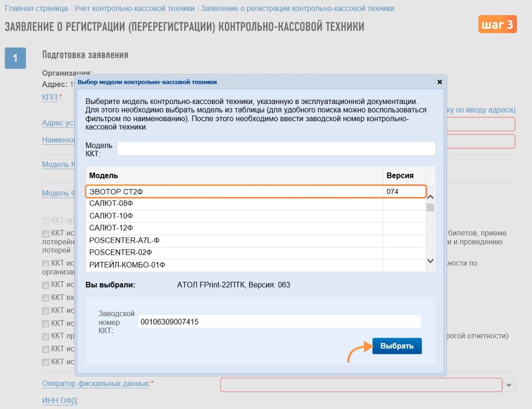Select the ЭВОТОР СТ2Ф model row
The width and height of the screenshot is (532, 409).
(x=256, y=191)
